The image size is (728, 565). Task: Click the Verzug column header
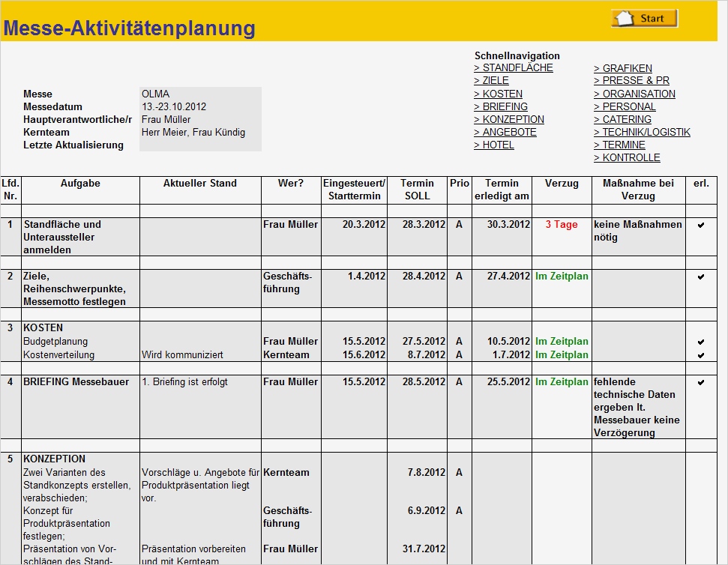[x=562, y=190]
